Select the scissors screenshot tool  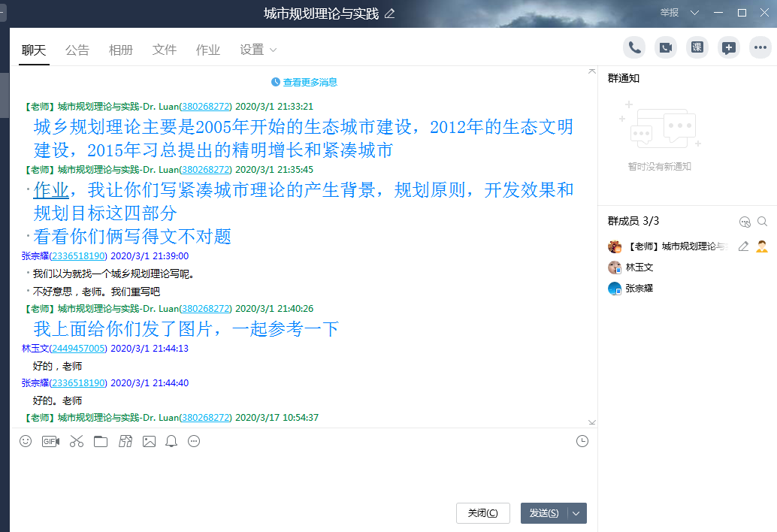76,442
